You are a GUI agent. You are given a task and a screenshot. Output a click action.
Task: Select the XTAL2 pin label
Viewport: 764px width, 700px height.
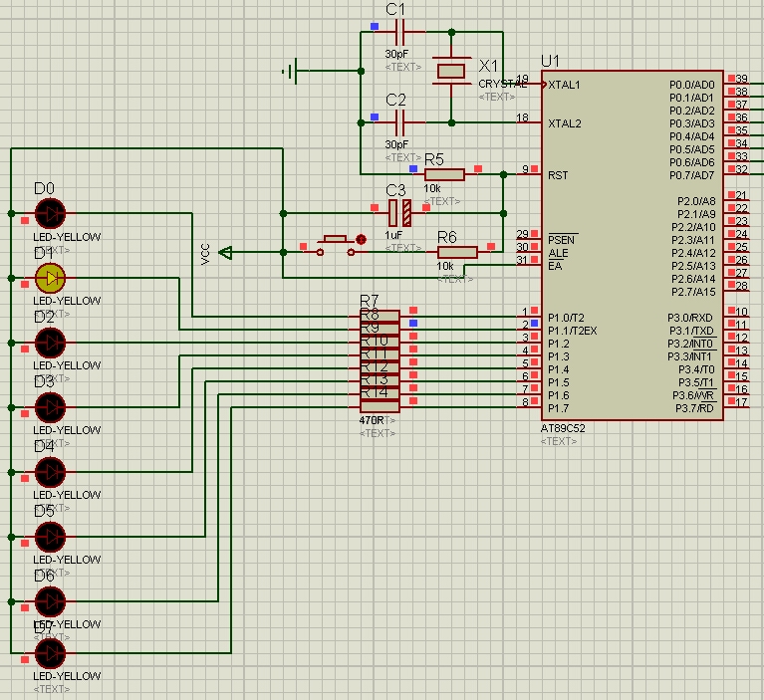click(564, 123)
